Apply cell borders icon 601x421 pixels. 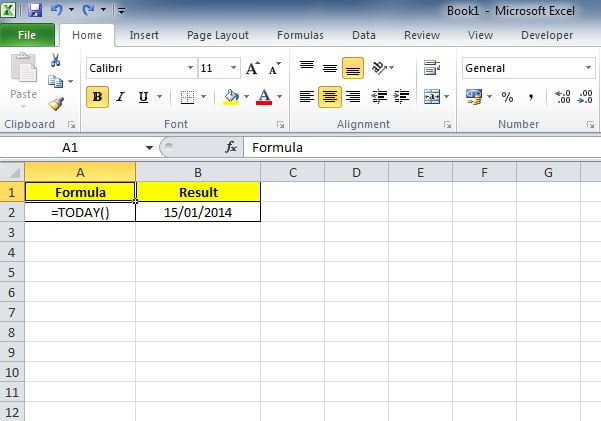(x=187, y=97)
